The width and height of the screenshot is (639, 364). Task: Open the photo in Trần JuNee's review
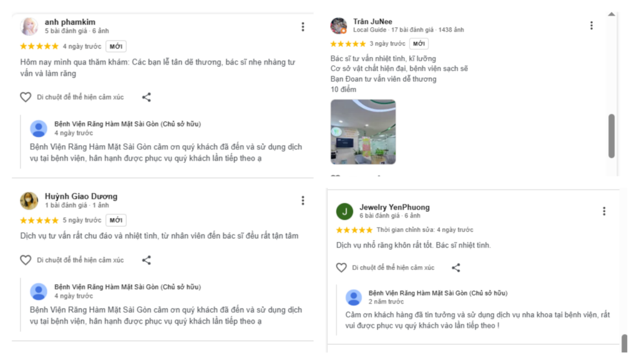pos(363,132)
